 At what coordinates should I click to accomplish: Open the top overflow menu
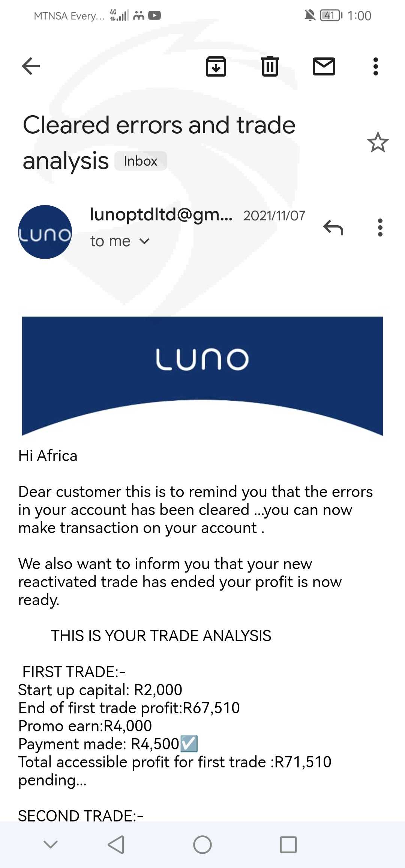click(x=375, y=66)
